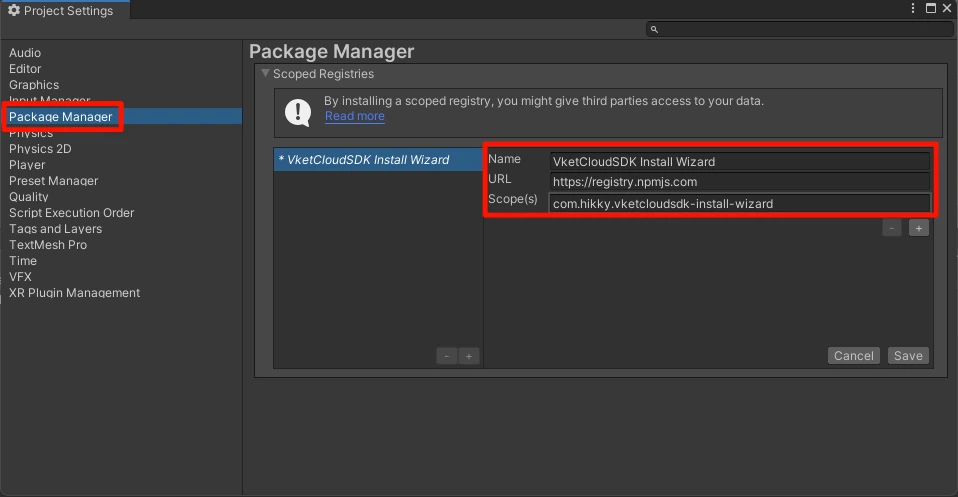Click into the registry Name field
The image size is (958, 497).
[738, 161]
